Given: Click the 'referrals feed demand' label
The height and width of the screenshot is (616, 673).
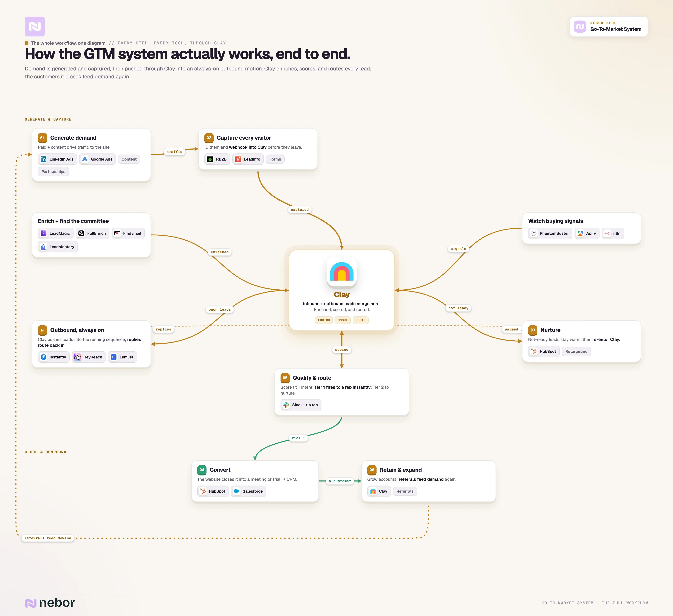Looking at the screenshot, I should (48, 538).
